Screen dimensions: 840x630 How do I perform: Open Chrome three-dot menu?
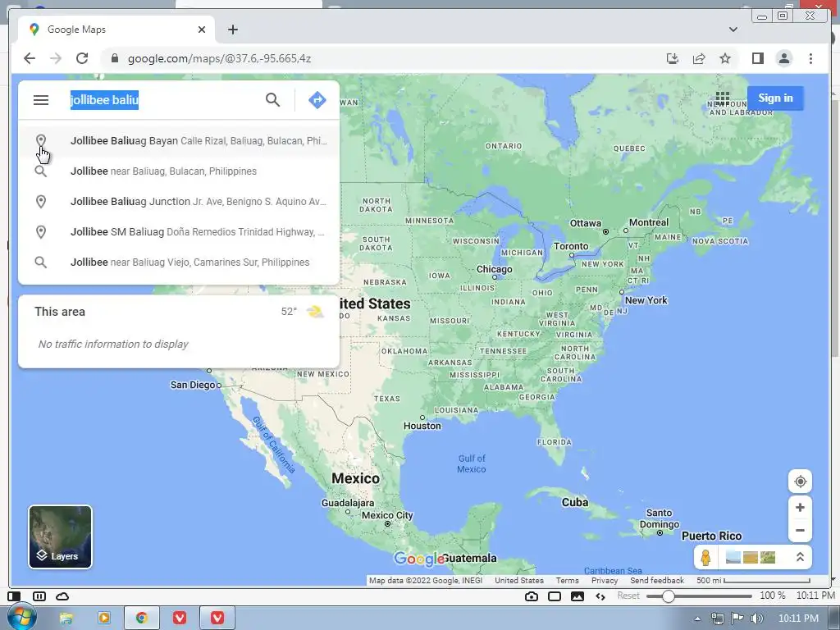point(810,58)
